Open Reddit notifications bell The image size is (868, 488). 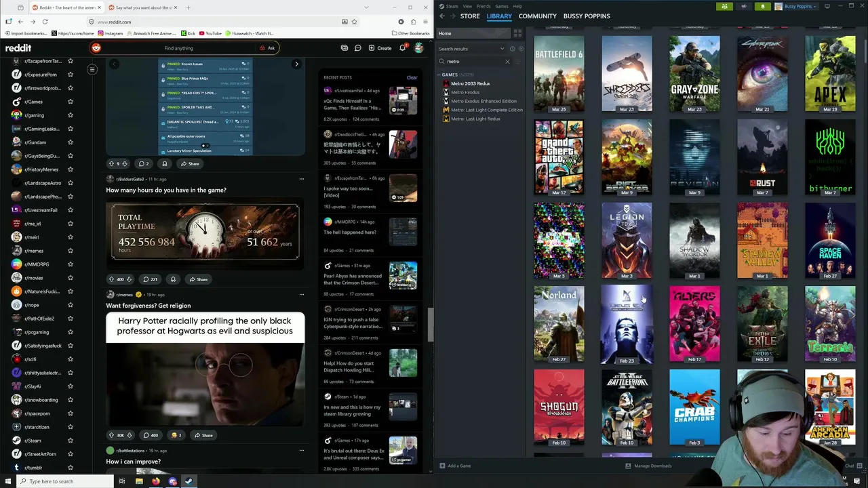(x=402, y=48)
